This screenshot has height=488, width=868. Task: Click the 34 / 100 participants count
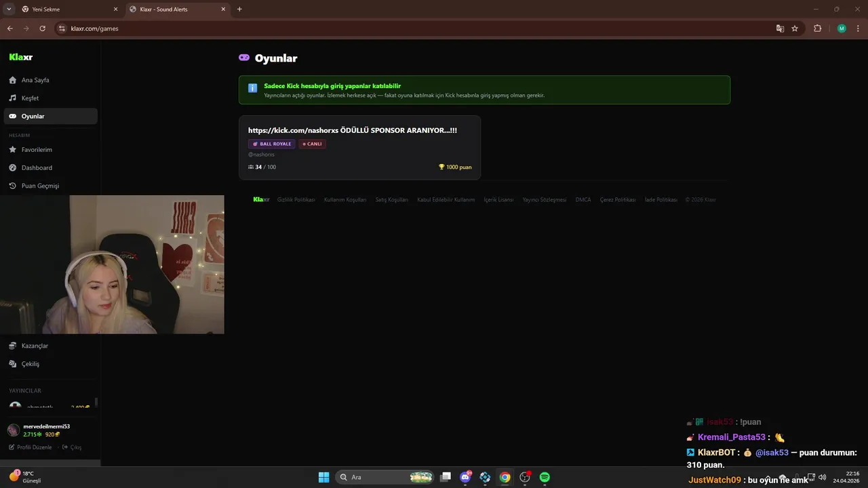point(262,167)
